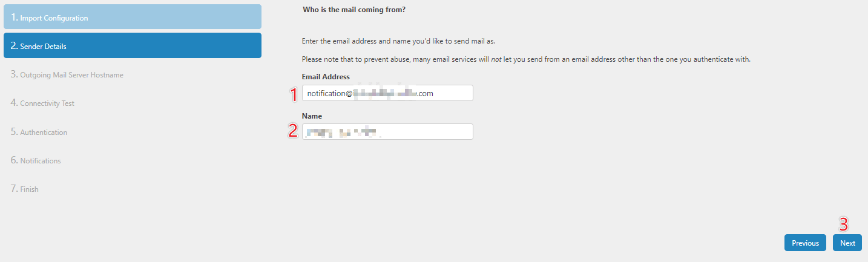Go to the Import Configuration step

[x=133, y=17]
